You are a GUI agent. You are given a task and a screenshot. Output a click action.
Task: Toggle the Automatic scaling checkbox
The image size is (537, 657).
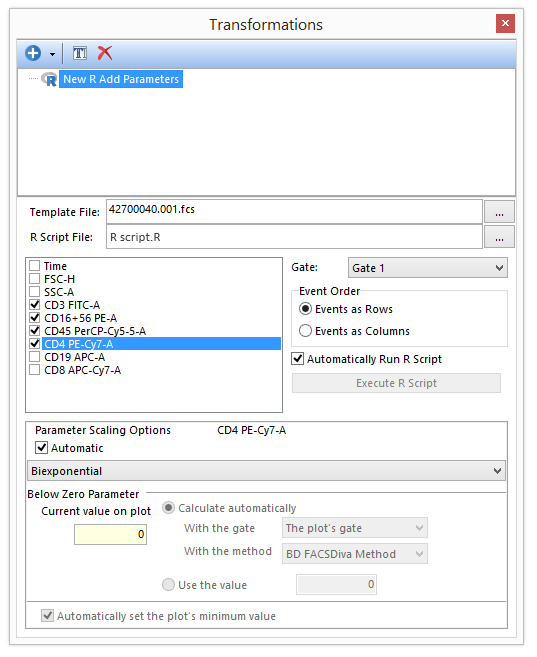click(41, 447)
